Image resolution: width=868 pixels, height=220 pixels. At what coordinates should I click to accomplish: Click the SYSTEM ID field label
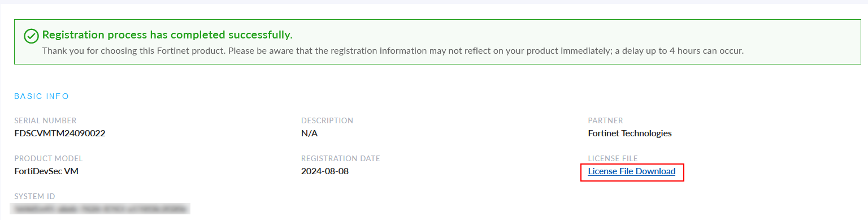[34, 196]
